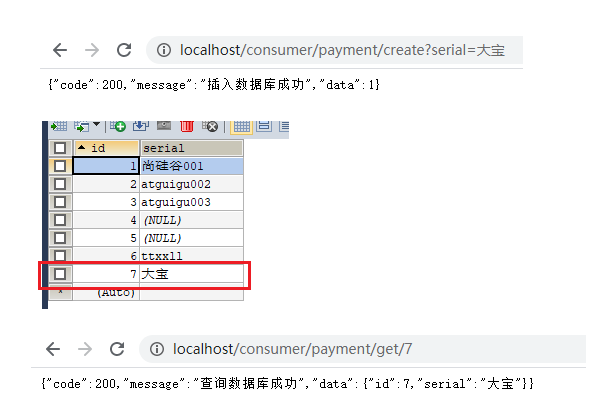613x420 pixels.
Task: Check the checkbox for atguigu002 row
Action: (60, 184)
